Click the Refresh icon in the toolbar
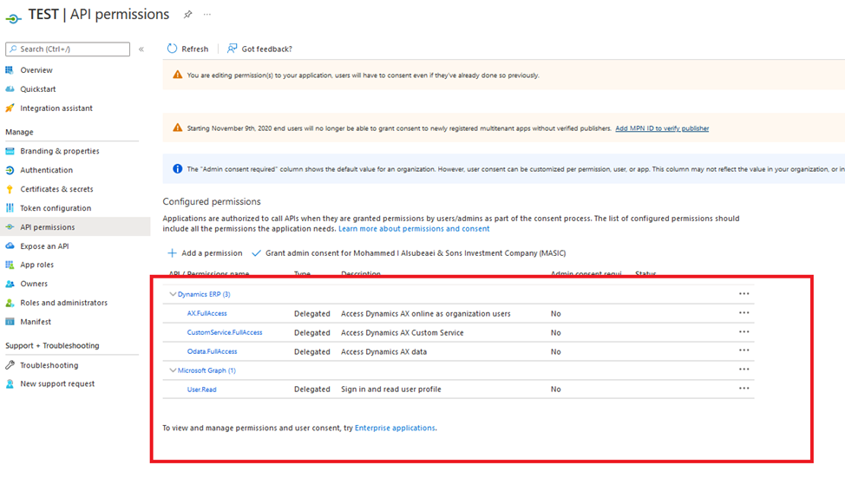The width and height of the screenshot is (845, 504). point(172,49)
